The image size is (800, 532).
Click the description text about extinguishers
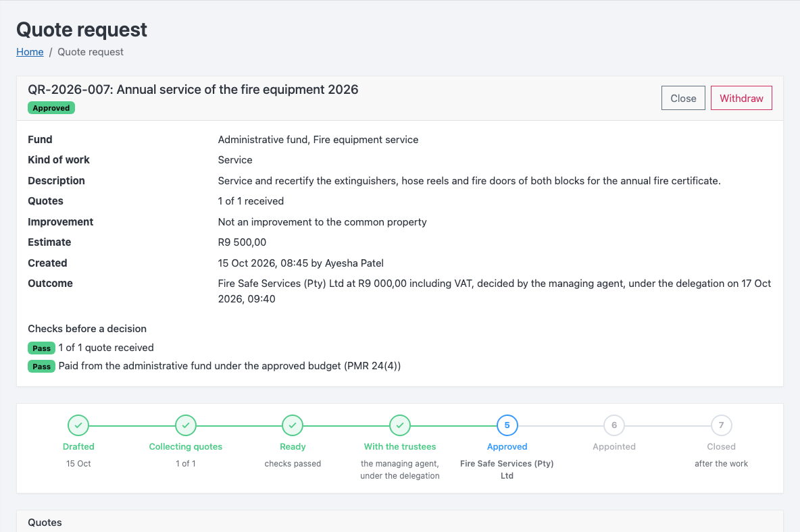pyautogui.click(x=469, y=181)
